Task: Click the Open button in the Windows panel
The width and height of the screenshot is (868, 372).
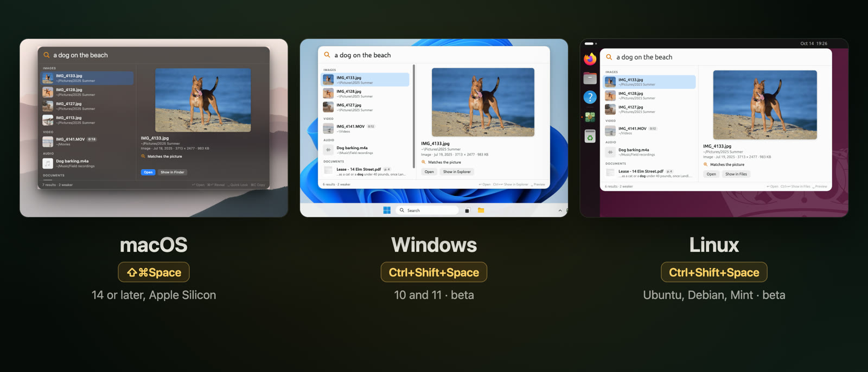Action: click(x=429, y=172)
